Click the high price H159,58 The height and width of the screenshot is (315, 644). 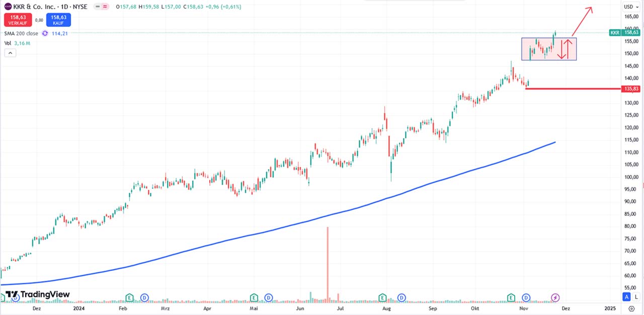point(149,7)
